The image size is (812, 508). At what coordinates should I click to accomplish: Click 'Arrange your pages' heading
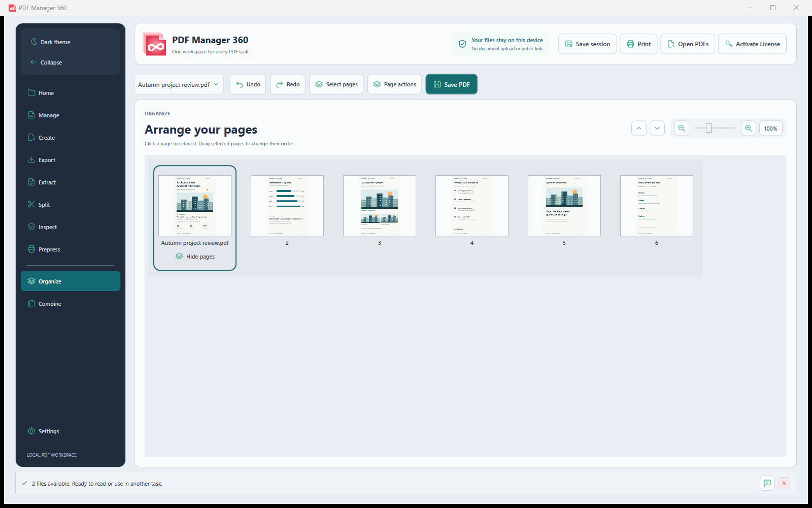201,130
